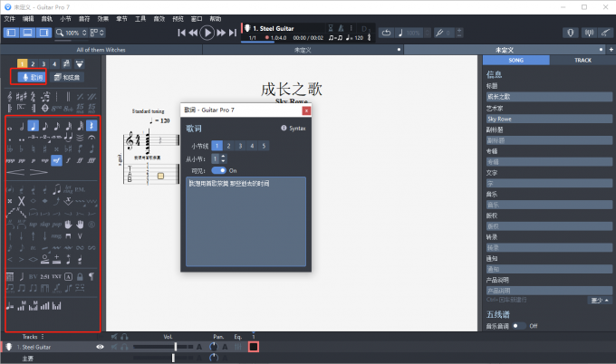Apply the flat accidental
Image resolution: width=616 pixels, height=364 pixels.
tap(22, 148)
